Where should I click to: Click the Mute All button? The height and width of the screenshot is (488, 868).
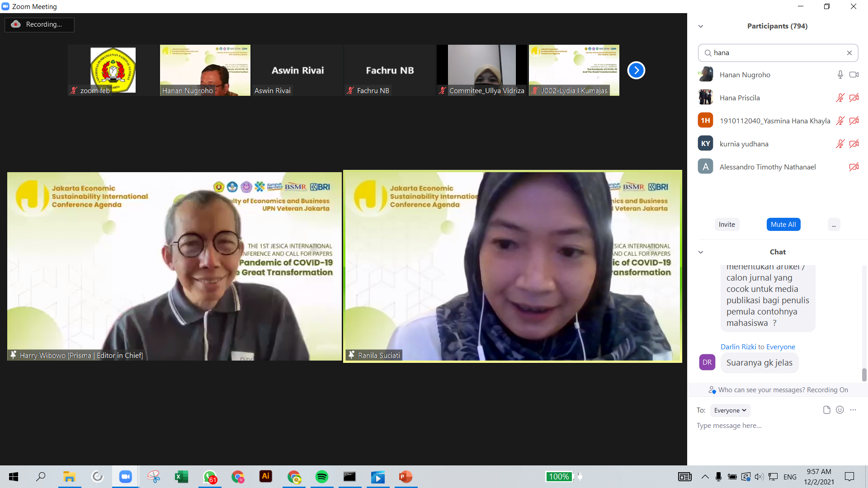(x=783, y=225)
